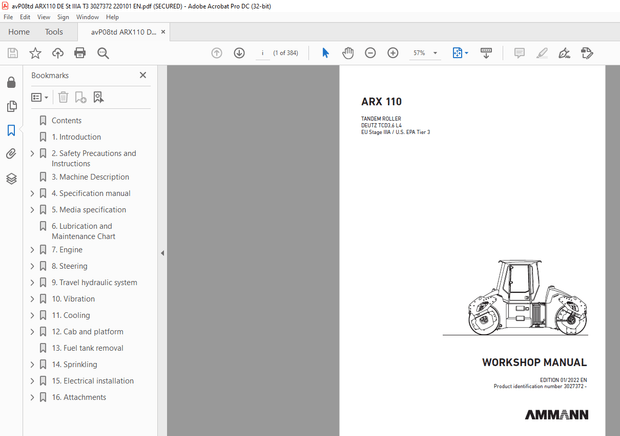This screenshot has width=620, height=436.
Task: Click the Save file icon
Action: tap(13, 53)
